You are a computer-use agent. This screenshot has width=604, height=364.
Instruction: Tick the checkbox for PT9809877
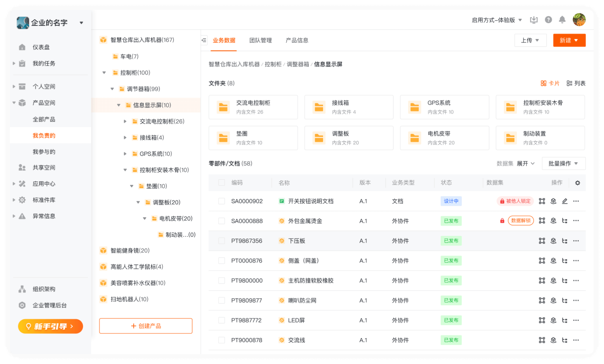[222, 301]
